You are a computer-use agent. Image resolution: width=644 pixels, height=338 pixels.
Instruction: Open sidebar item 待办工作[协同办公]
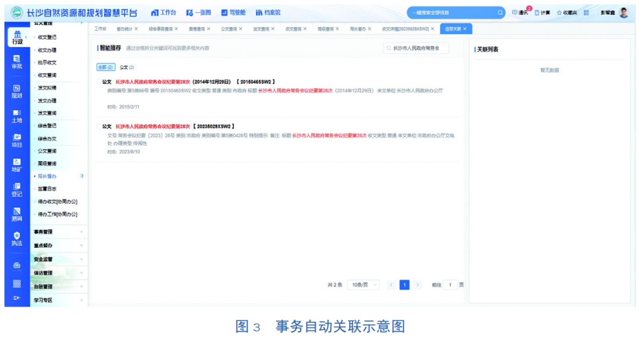[x=57, y=214]
